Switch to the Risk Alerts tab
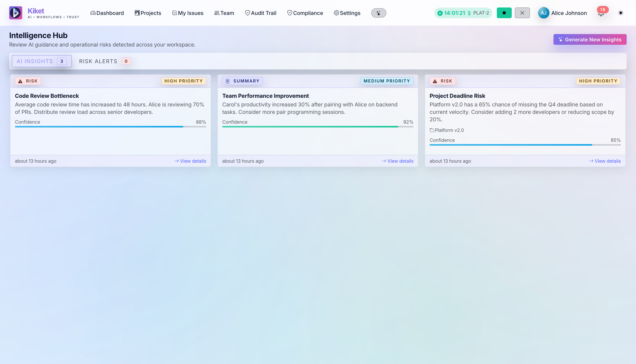This screenshot has height=364, width=636. click(105, 61)
